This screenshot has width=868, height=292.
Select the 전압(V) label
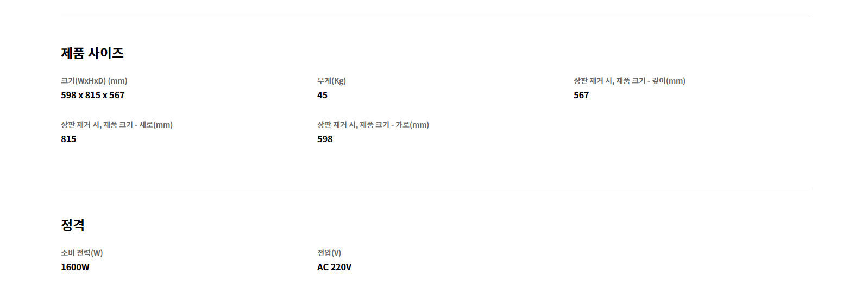(x=329, y=253)
